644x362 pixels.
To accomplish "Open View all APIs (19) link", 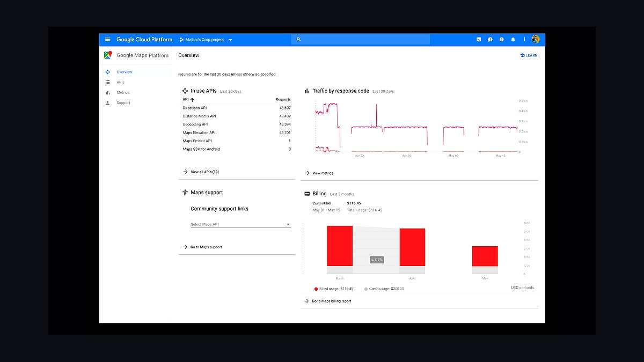I will (201, 172).
